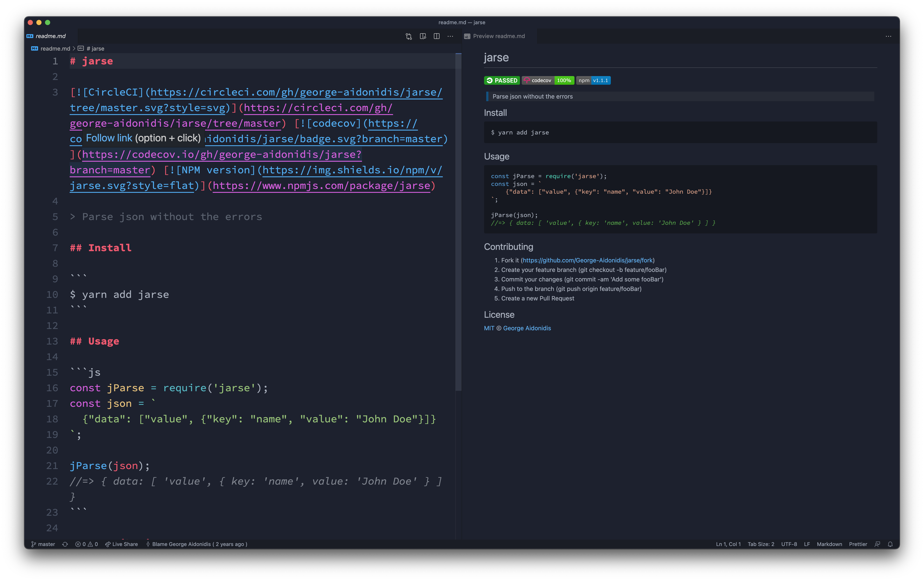Open the feedback icon in status bar
The width and height of the screenshot is (924, 581).
point(877,544)
